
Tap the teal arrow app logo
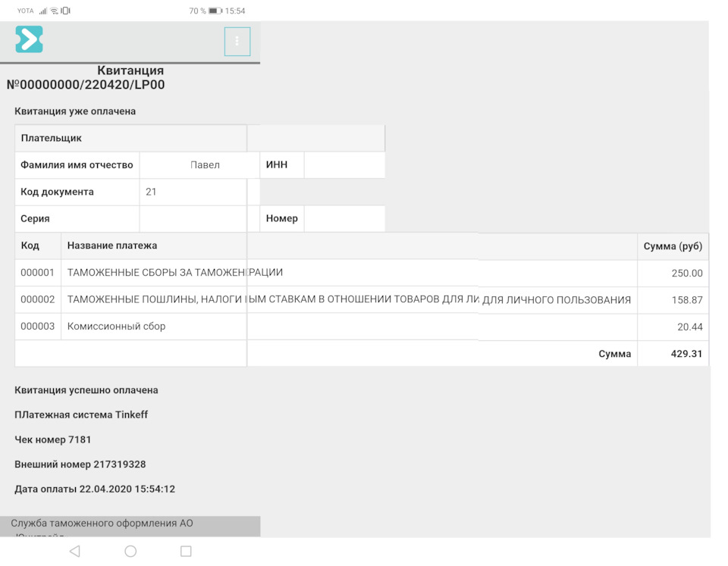(29, 39)
